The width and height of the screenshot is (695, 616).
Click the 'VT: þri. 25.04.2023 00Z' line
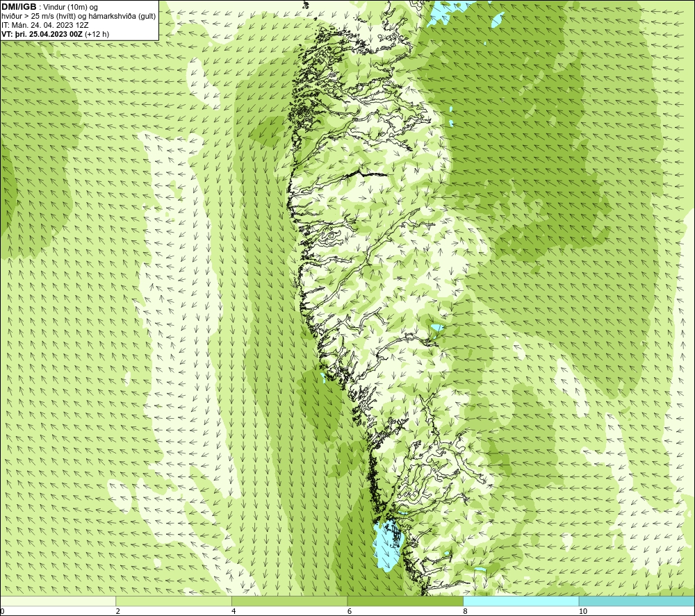point(55,34)
